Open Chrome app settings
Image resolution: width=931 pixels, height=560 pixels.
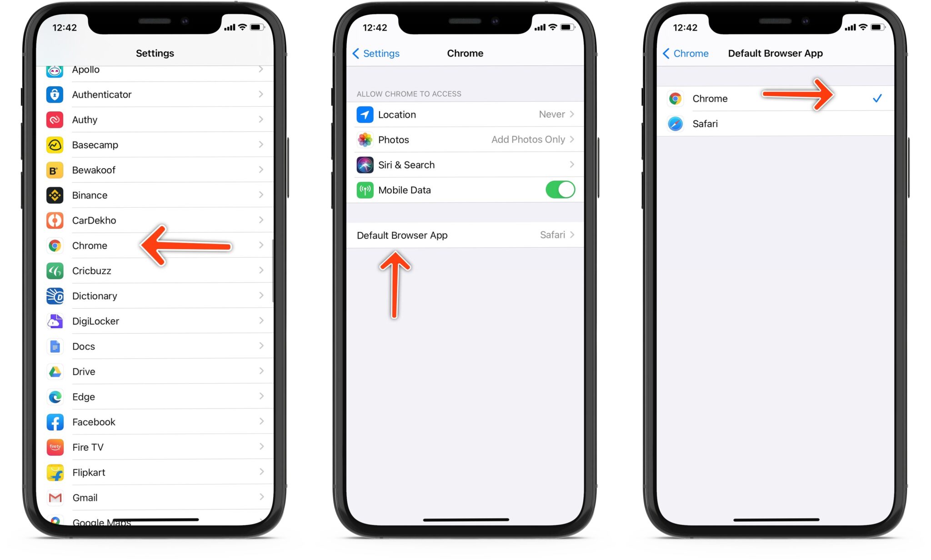coord(90,245)
